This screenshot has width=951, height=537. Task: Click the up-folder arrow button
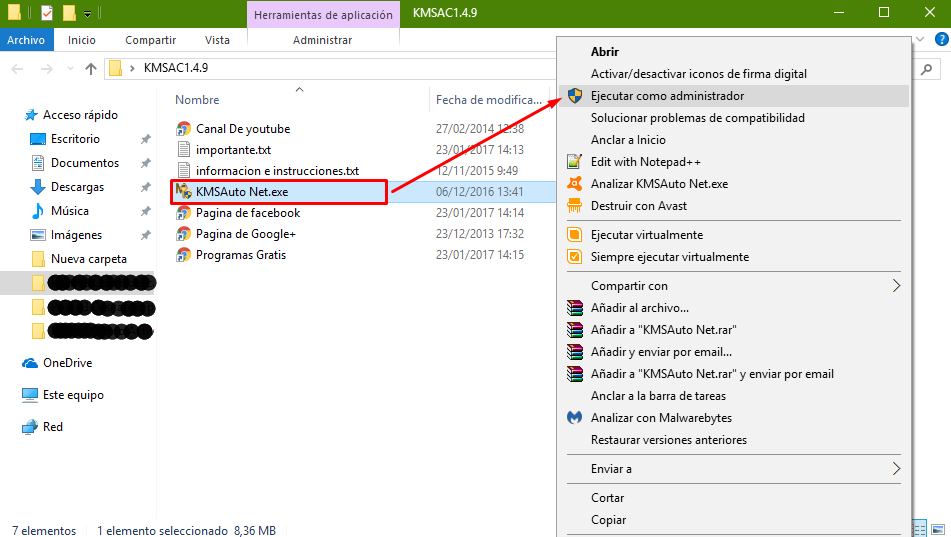(91, 69)
